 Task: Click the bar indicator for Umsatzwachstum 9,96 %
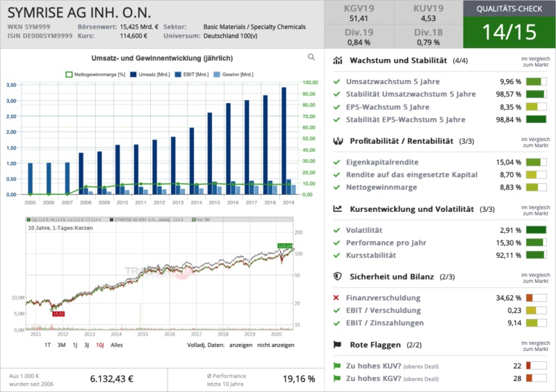pyautogui.click(x=536, y=81)
